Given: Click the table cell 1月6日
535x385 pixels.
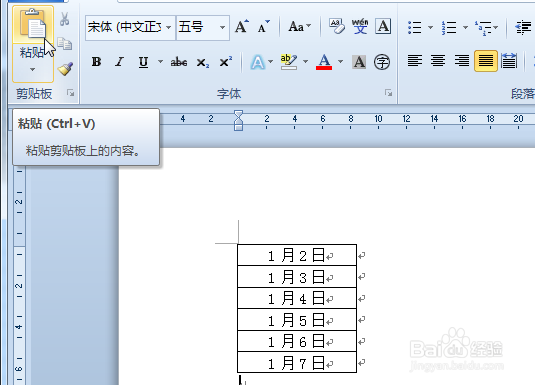Looking at the screenshot, I should coord(297,341).
